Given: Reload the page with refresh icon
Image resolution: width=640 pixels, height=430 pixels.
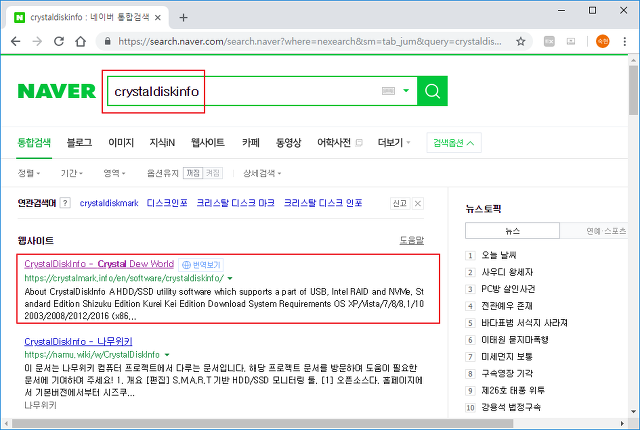Looking at the screenshot, I should 59,41.
